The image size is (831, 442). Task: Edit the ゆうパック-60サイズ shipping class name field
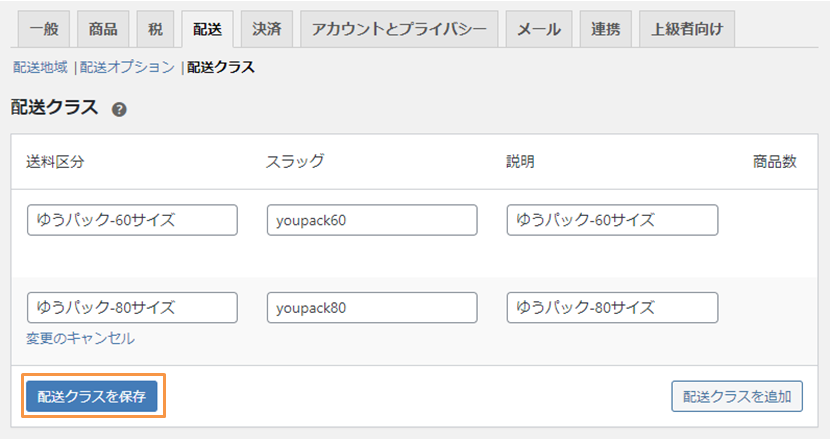tap(132, 220)
